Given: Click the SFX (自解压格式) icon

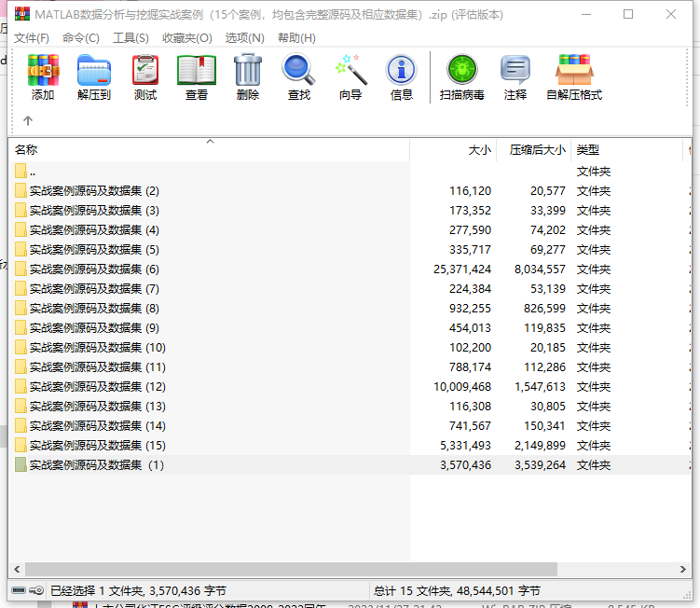Looking at the screenshot, I should 574,70.
